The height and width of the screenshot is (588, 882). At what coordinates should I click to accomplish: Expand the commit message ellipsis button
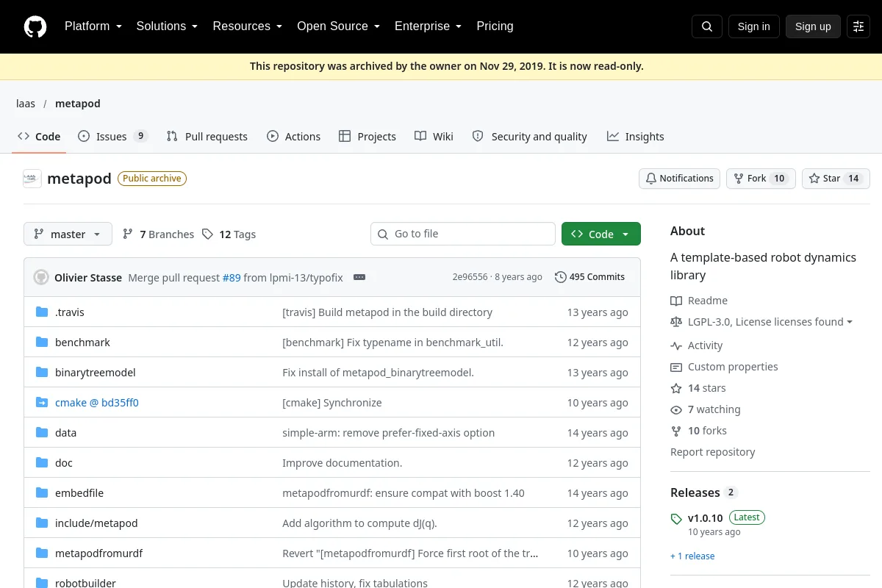point(359,277)
